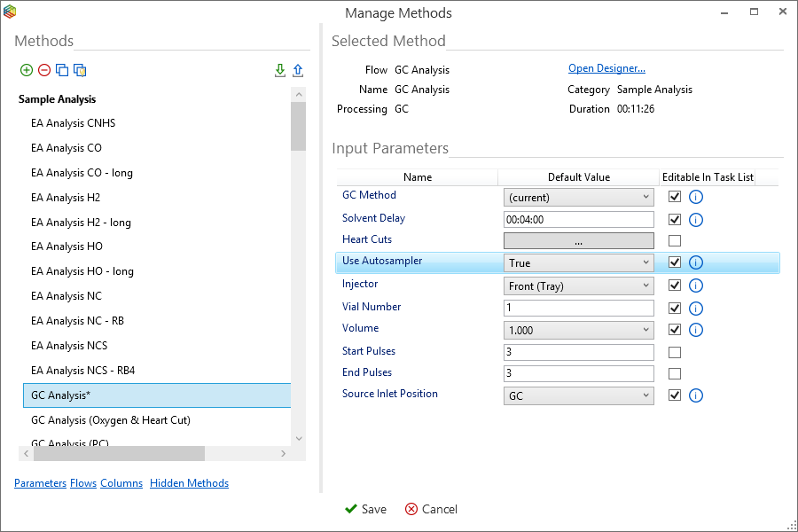Enable Heart Cuts editable in task list

point(675,240)
